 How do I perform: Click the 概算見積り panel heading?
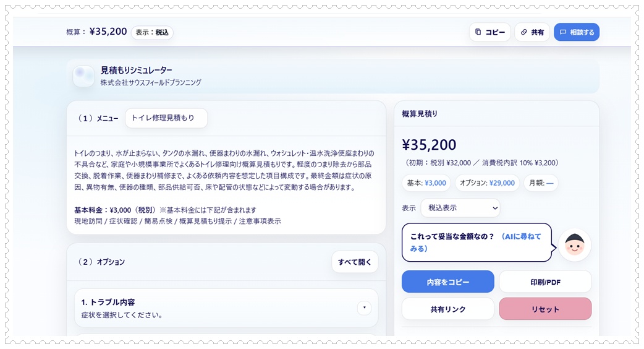click(419, 114)
